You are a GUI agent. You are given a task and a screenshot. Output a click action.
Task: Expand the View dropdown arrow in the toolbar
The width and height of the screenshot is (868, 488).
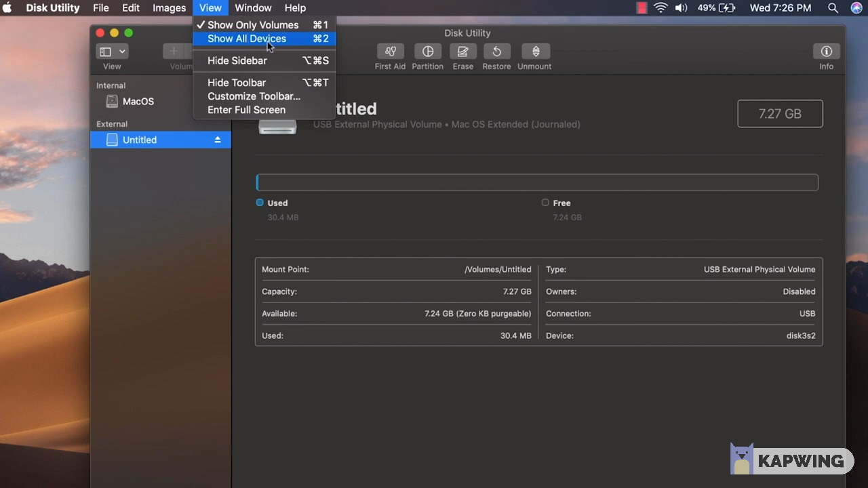(x=122, y=52)
